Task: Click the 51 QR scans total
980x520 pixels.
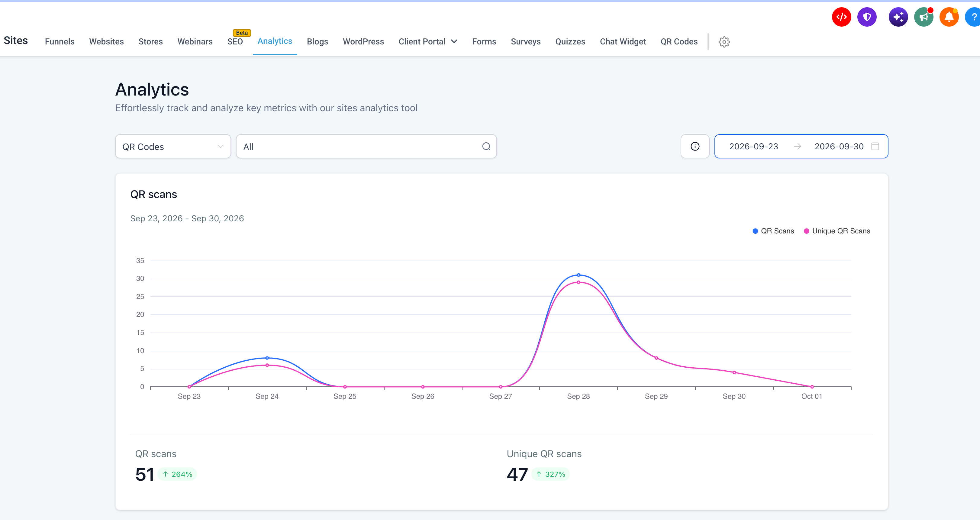Action: pyautogui.click(x=145, y=474)
